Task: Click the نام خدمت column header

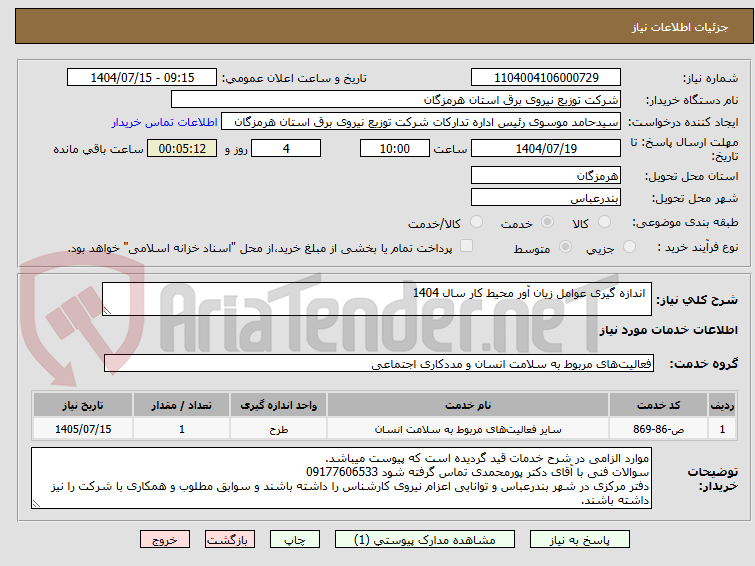Action: click(x=468, y=405)
